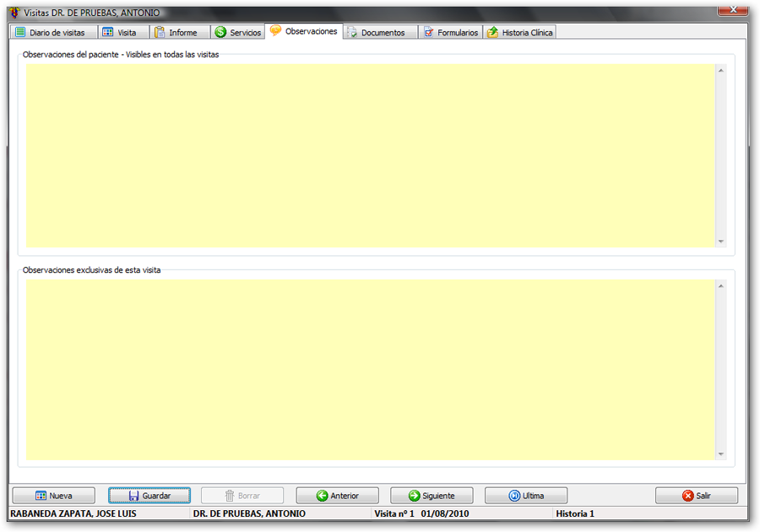Image resolution: width=760 pixels, height=532 pixels.
Task: Click the green Servicios tab icon
Action: [x=220, y=32]
